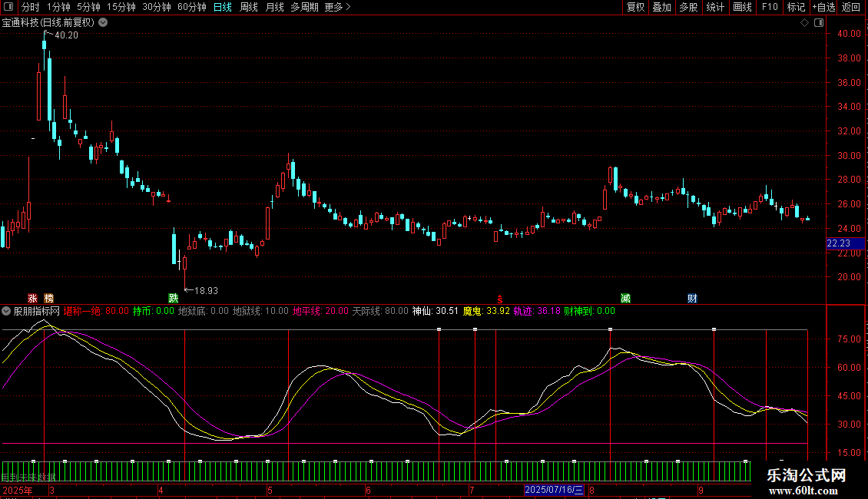Click the red 涨 event marker icon
The width and height of the screenshot is (868, 499).
(32, 298)
